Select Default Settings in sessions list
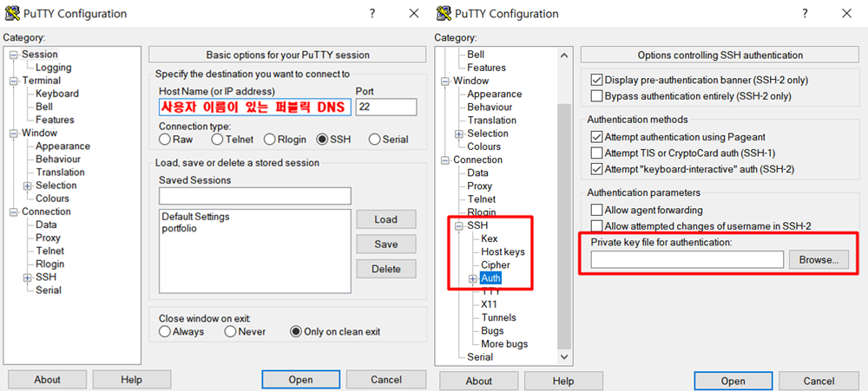The image size is (868, 391). [195, 216]
